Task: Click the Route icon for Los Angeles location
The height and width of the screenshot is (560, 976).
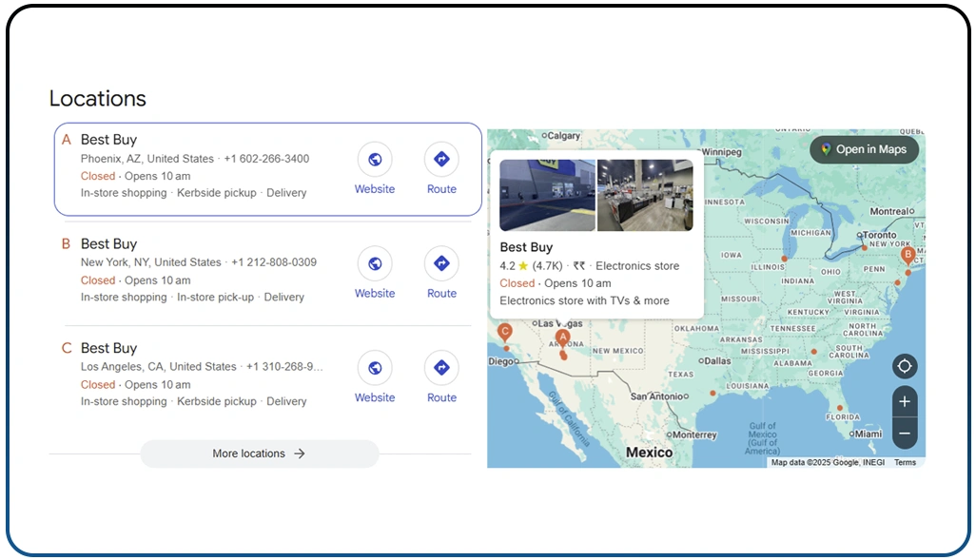Action: (x=440, y=367)
